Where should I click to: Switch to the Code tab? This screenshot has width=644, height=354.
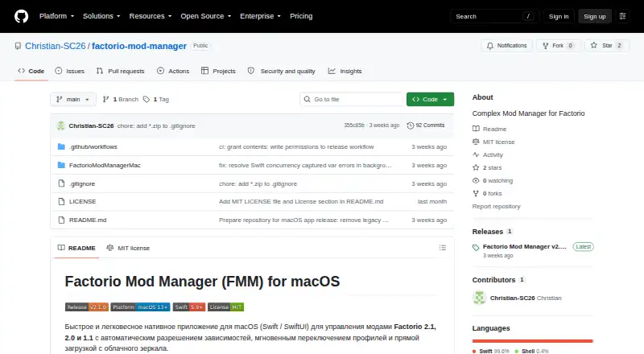(x=31, y=71)
